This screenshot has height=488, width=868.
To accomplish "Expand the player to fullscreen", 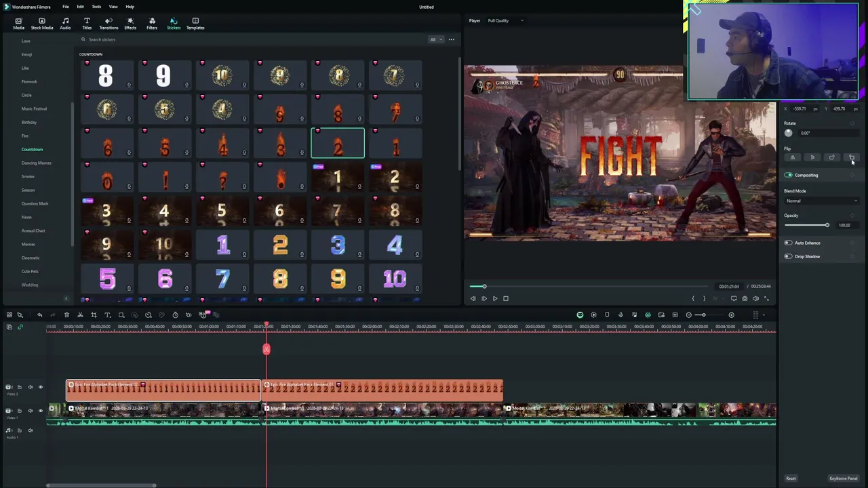I will [x=767, y=298].
